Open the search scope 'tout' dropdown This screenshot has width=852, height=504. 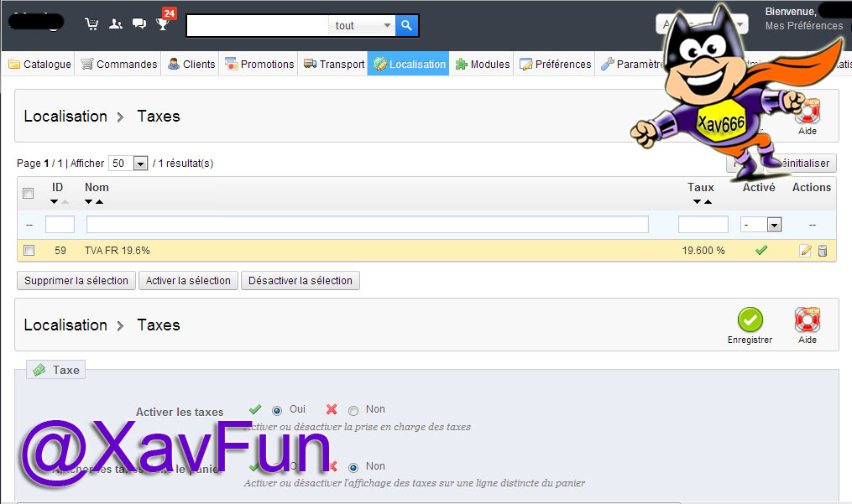click(362, 25)
